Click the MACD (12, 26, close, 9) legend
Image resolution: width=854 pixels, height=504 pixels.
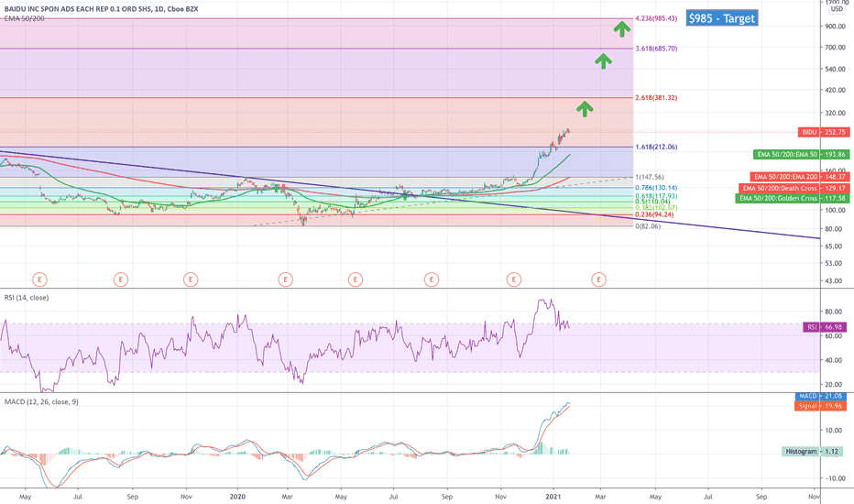pos(41,402)
